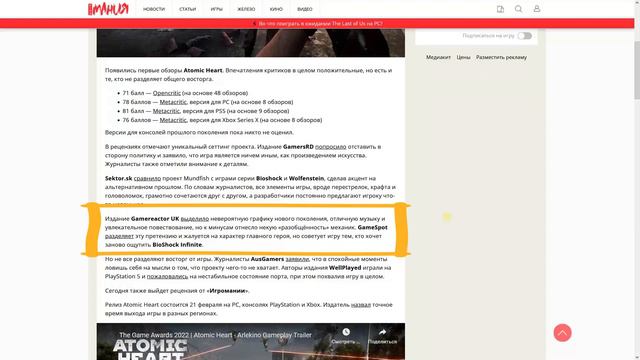This screenshot has width=640, height=360.
Task: Toggle the subscribe-to-game switch
Action: [x=524, y=36]
